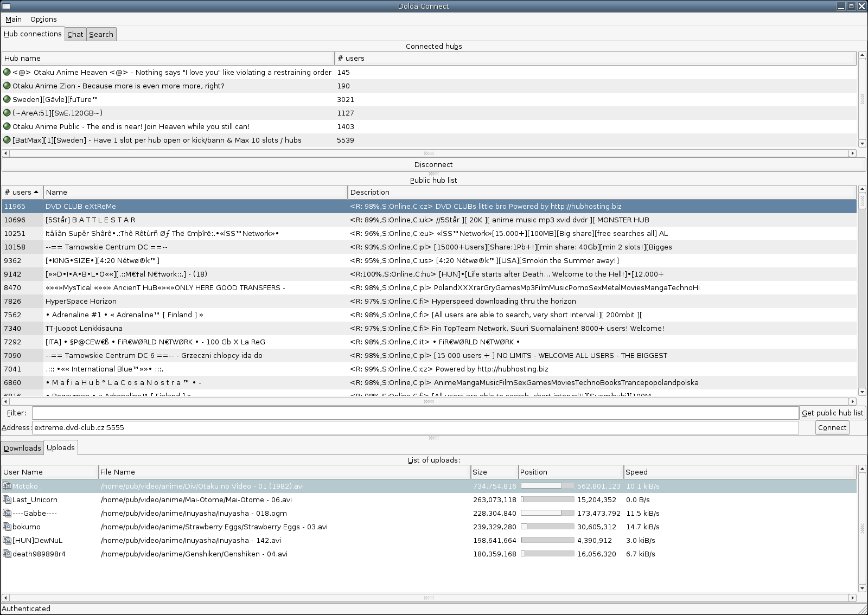Click the Connect button
868x615 pixels.
pyautogui.click(x=832, y=427)
